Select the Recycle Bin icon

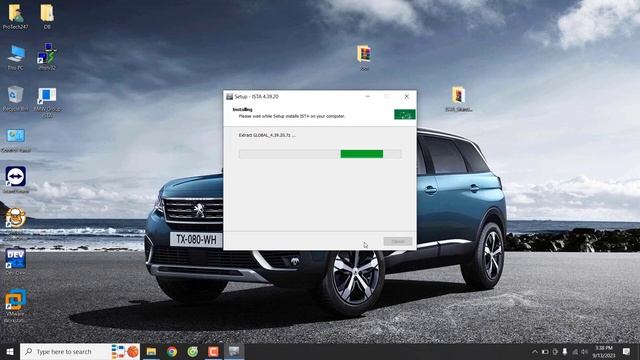[15, 98]
